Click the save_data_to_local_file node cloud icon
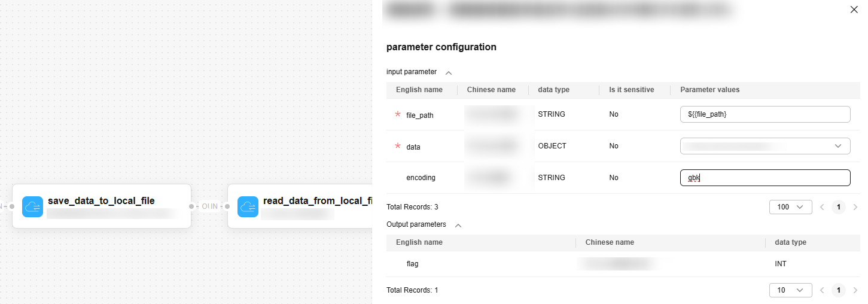The image size is (868, 304). [32, 206]
